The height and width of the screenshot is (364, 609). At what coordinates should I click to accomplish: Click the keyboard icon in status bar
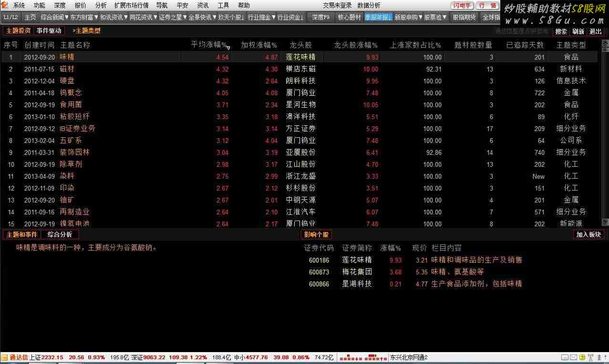(x=564, y=357)
